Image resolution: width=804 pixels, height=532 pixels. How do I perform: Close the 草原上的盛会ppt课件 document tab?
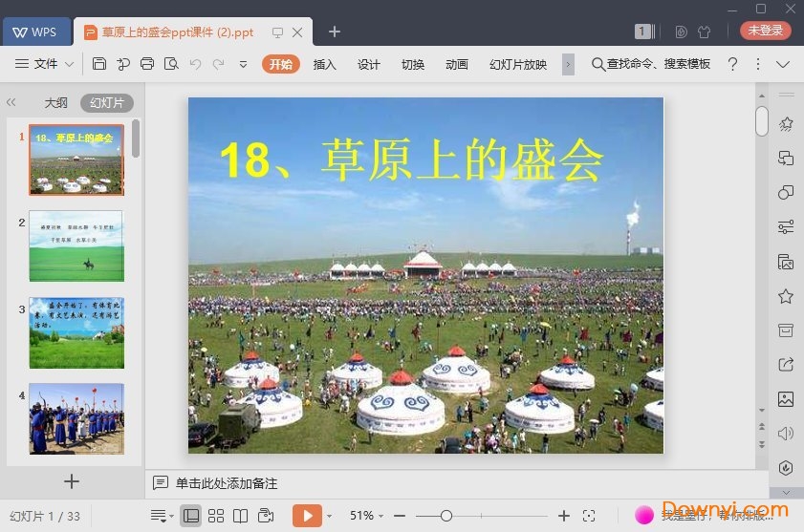[x=297, y=32]
